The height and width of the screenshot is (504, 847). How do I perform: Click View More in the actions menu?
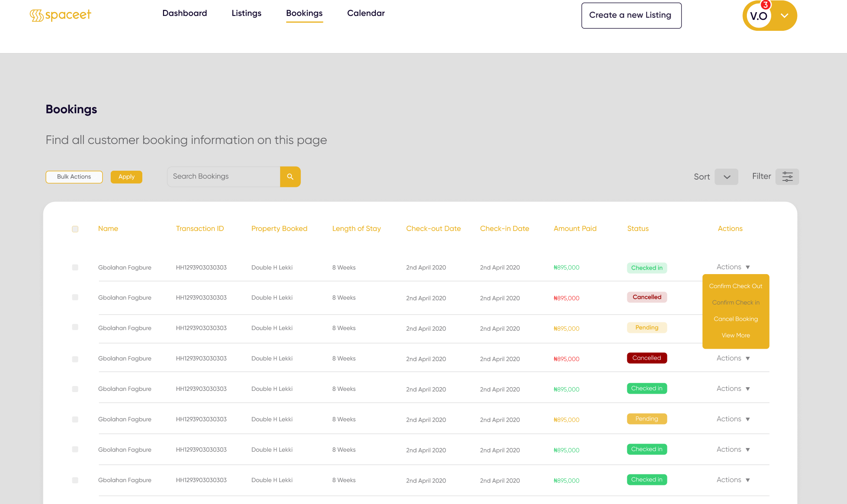pyautogui.click(x=735, y=335)
